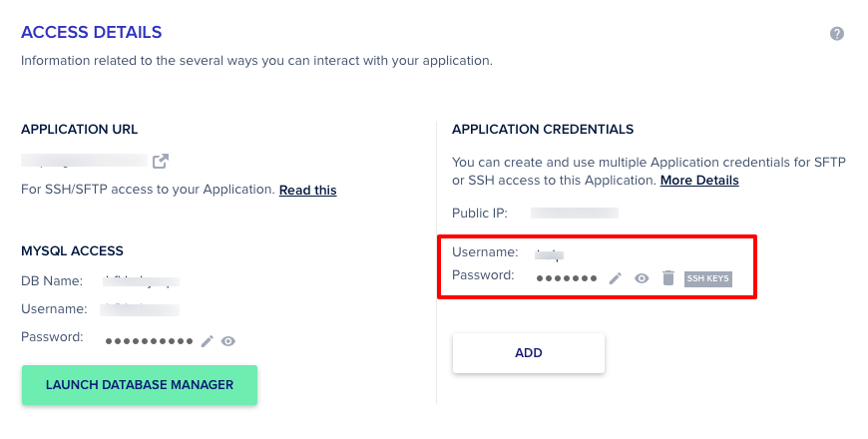Click the ADD credentials button

click(528, 353)
